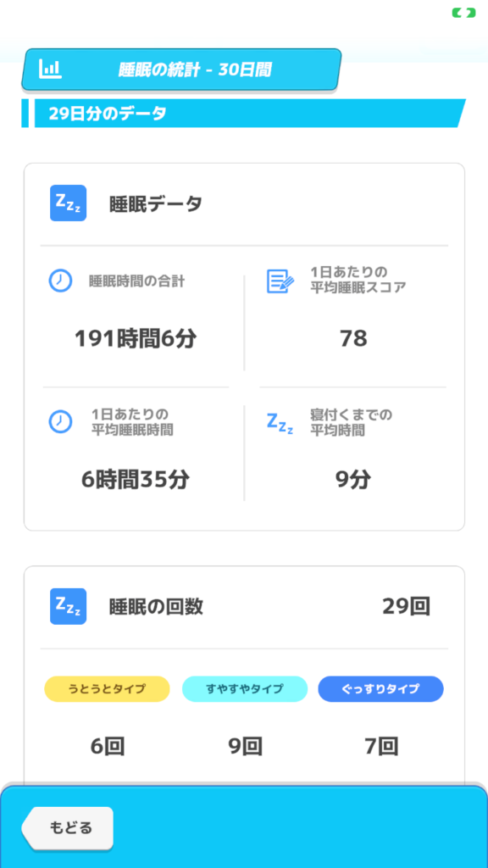Toggle the すやすやタイプ filter pill
The width and height of the screenshot is (488, 868).
(244, 689)
